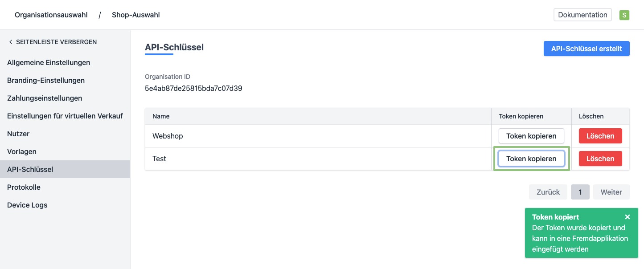The width and height of the screenshot is (644, 269).
Task: Copy token for Test key
Action: point(531,159)
